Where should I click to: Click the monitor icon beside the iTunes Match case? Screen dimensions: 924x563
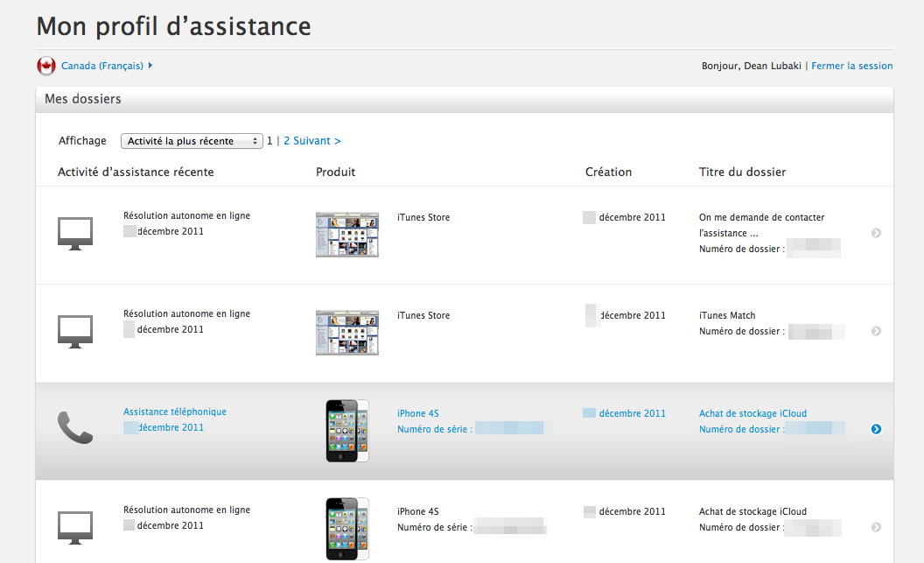click(74, 329)
